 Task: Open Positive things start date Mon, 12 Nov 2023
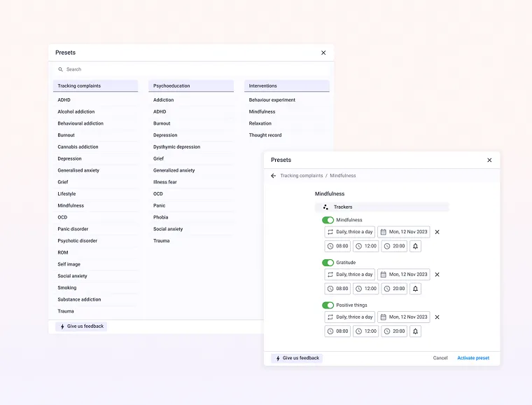click(404, 317)
